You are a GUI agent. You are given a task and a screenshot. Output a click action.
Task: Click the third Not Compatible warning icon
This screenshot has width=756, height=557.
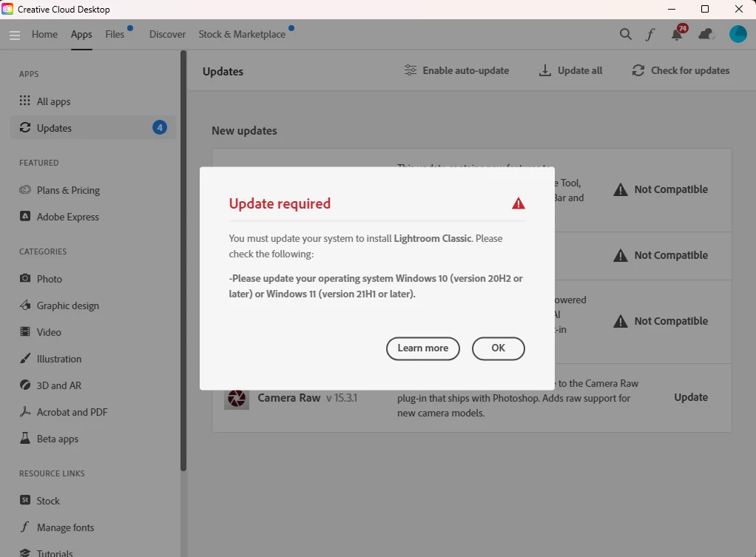tap(621, 321)
